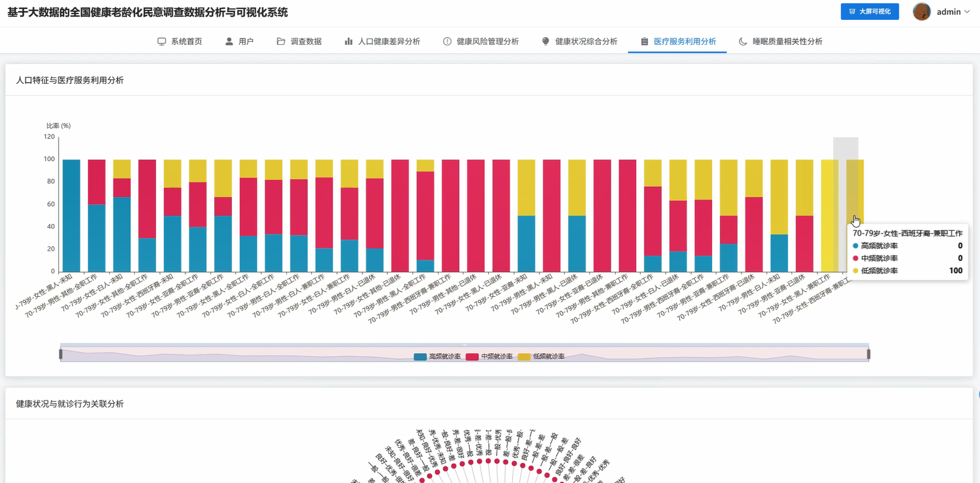Click the card title 健康状况与就诊行为关联分析
The height and width of the screenshot is (483, 980).
[x=70, y=404]
